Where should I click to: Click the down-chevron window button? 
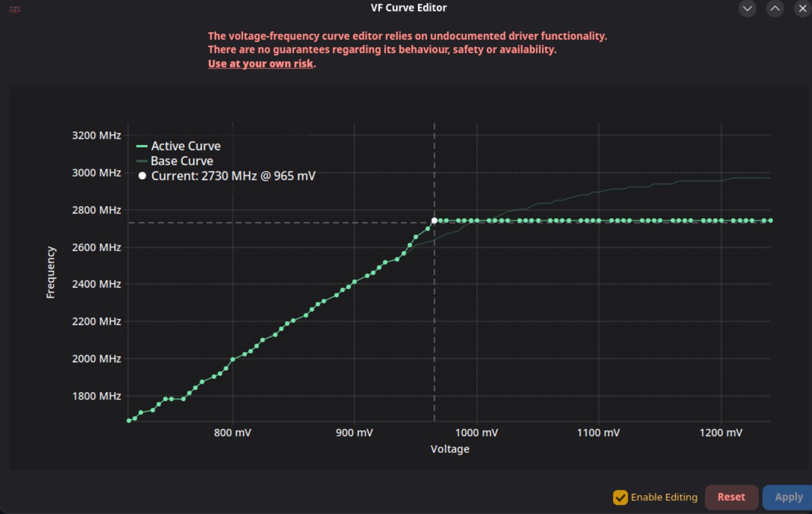pyautogui.click(x=747, y=8)
